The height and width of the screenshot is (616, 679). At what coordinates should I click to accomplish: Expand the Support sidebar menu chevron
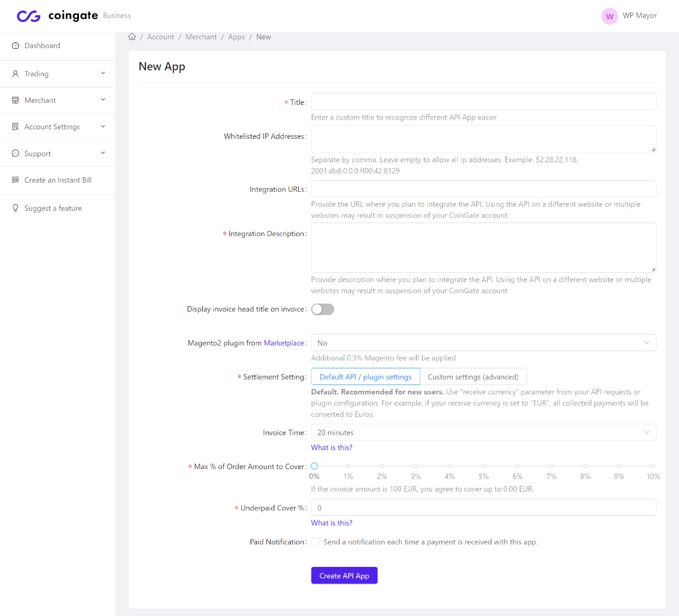pyautogui.click(x=103, y=153)
